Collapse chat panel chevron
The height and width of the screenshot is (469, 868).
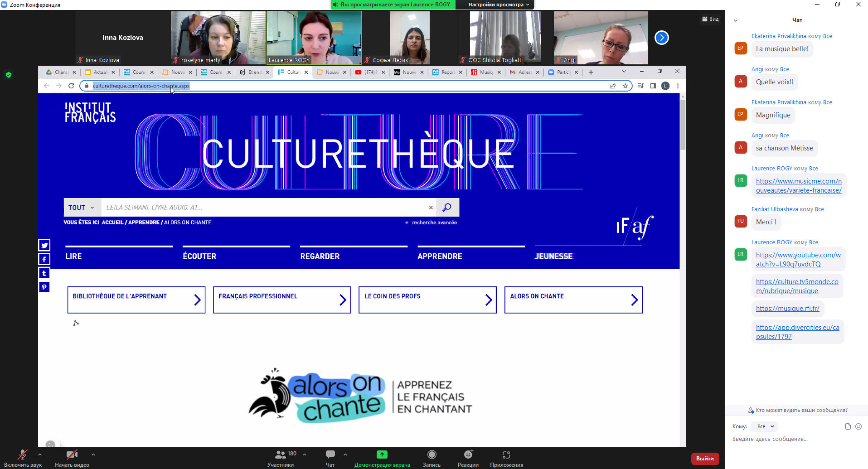(x=736, y=20)
